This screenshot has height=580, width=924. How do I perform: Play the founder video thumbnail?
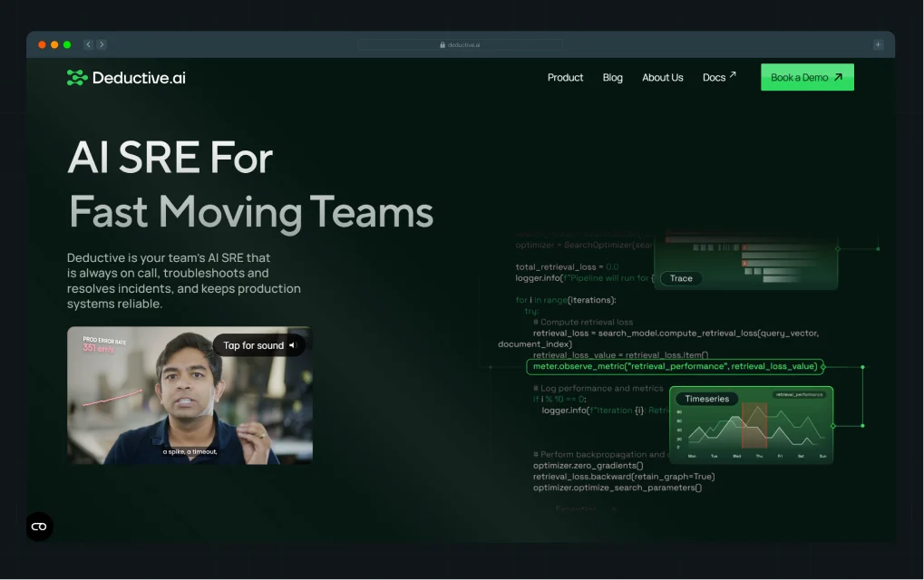coord(190,395)
